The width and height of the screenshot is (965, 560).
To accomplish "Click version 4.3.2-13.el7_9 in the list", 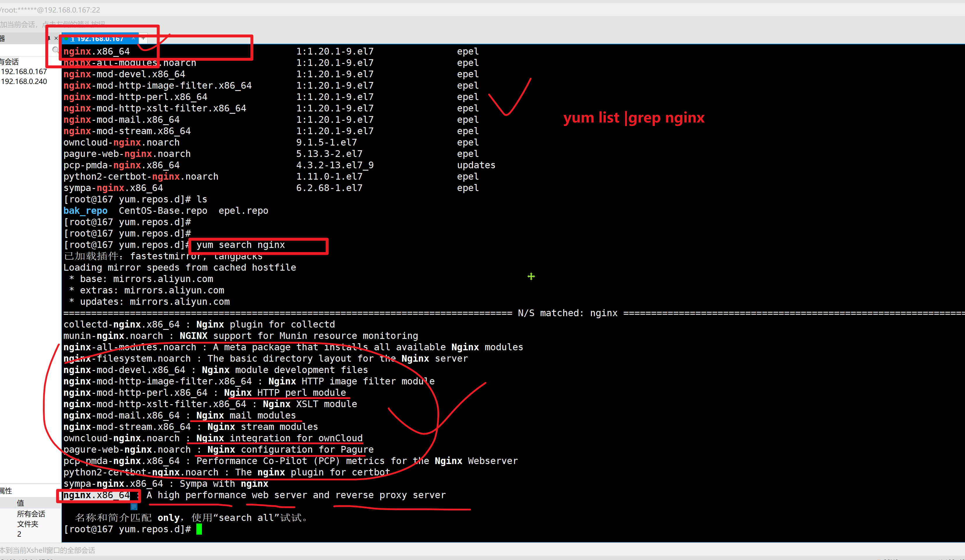I will [x=335, y=165].
